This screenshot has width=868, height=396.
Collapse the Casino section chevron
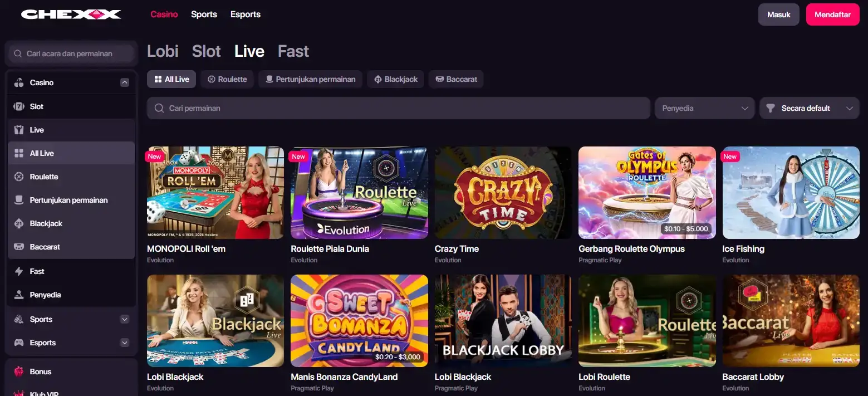tap(125, 82)
